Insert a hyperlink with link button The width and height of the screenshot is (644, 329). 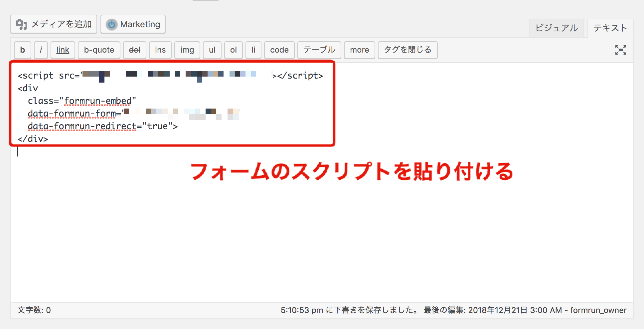point(63,50)
